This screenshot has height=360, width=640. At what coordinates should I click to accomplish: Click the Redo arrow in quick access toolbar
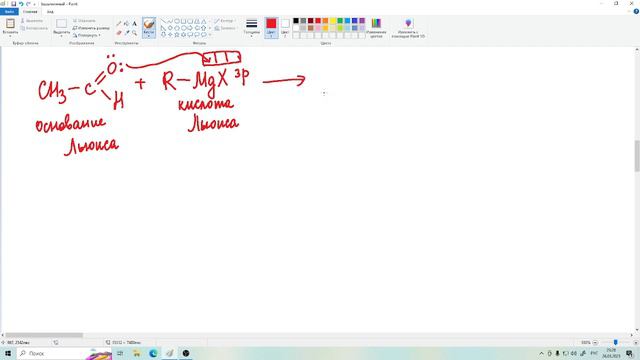(x=28, y=4)
